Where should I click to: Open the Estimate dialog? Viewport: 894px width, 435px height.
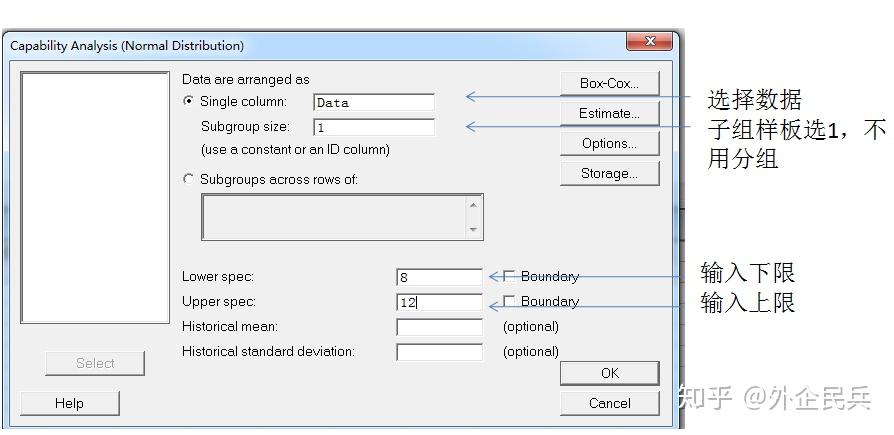[609, 113]
